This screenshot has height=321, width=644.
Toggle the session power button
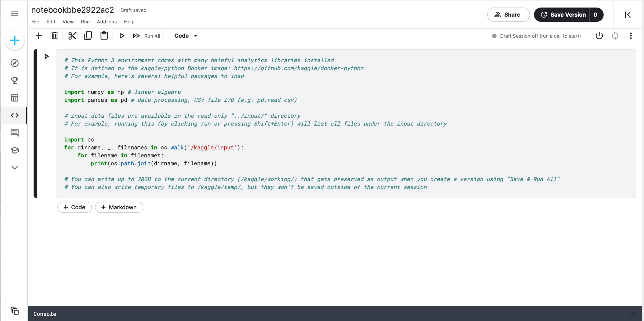[599, 35]
